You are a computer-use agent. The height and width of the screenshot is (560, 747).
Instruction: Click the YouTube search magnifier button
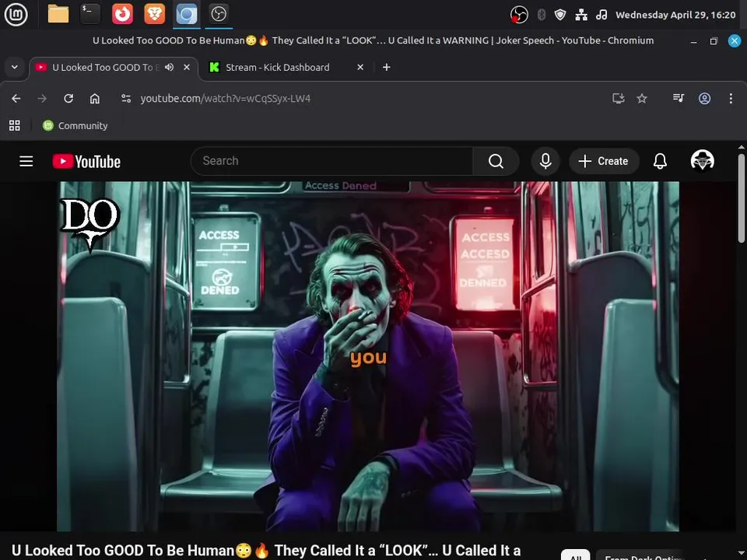click(496, 161)
